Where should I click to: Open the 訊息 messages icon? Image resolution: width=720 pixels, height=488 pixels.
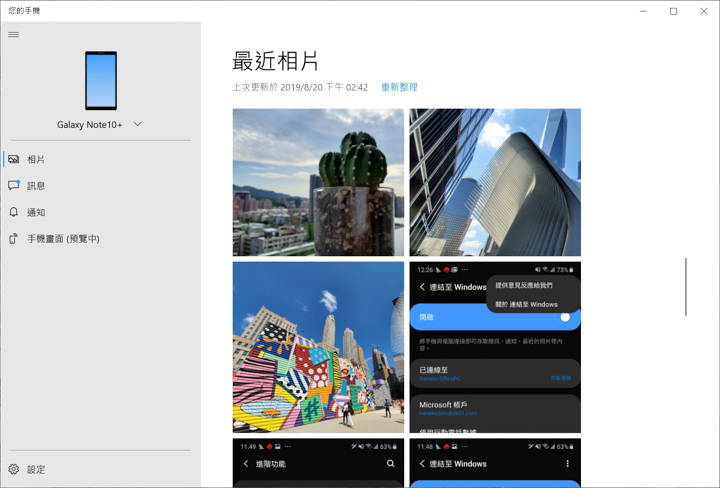pos(14,185)
